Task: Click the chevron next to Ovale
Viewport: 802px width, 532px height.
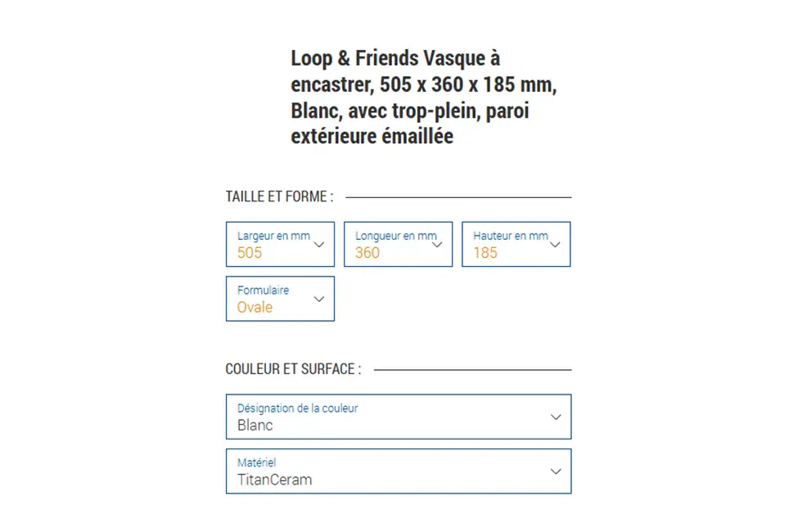Action: tap(319, 300)
